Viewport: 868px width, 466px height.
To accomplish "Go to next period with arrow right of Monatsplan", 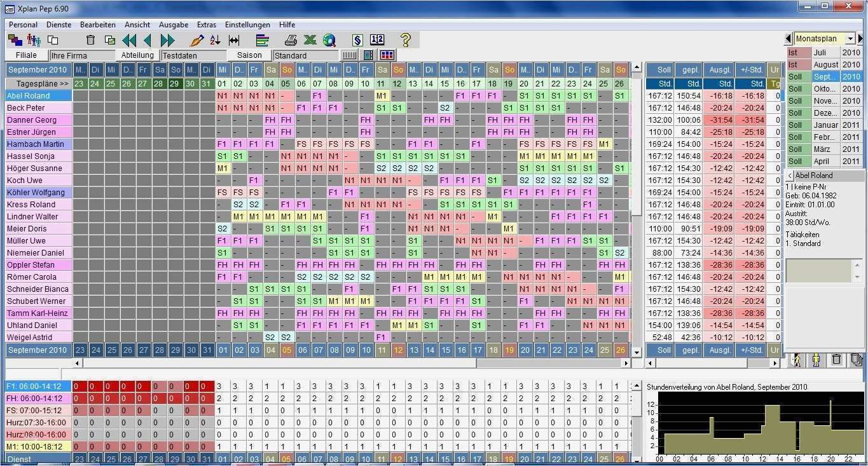I will pos(861,39).
